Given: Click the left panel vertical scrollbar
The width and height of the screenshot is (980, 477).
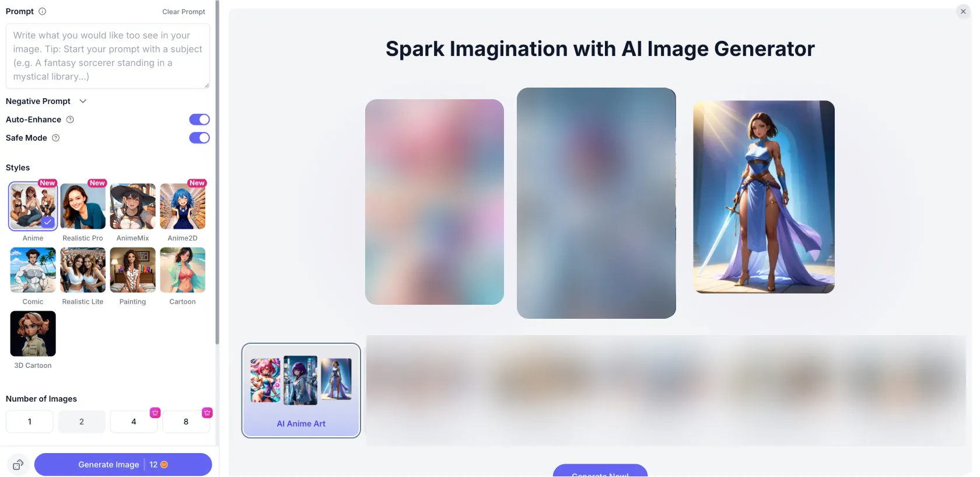Looking at the screenshot, I should [x=217, y=172].
